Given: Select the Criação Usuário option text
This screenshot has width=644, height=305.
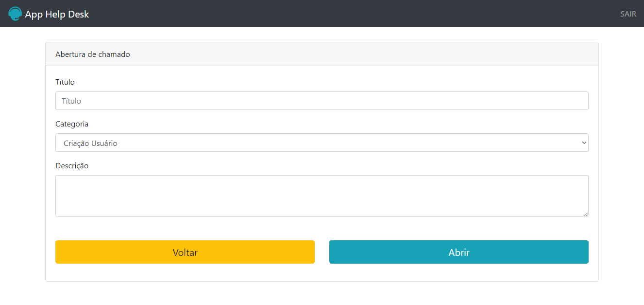Looking at the screenshot, I should click(x=90, y=144).
